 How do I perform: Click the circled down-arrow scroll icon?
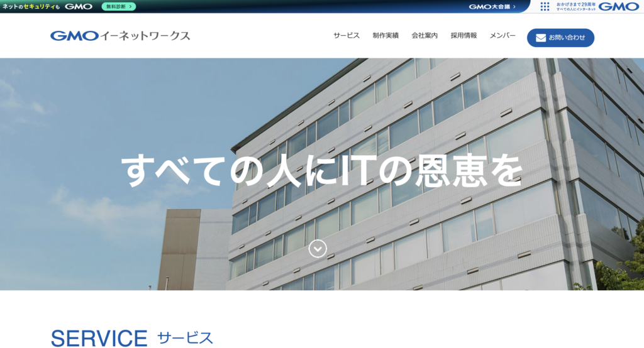318,249
